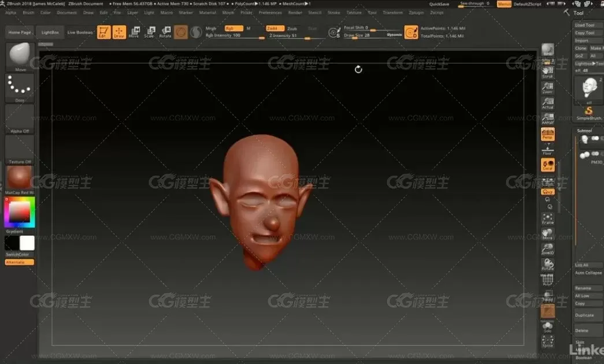Open the Move brush thumbnail
Screen dimensions: 604x364
(20, 57)
